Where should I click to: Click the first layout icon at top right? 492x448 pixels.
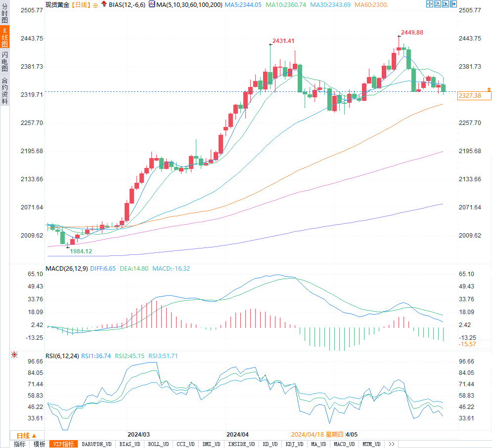point(429,4)
